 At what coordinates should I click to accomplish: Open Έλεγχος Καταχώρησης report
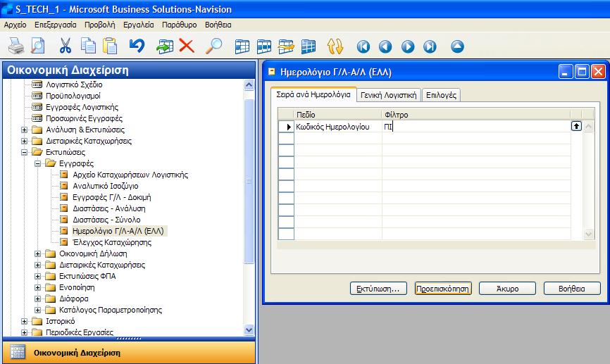(112, 242)
